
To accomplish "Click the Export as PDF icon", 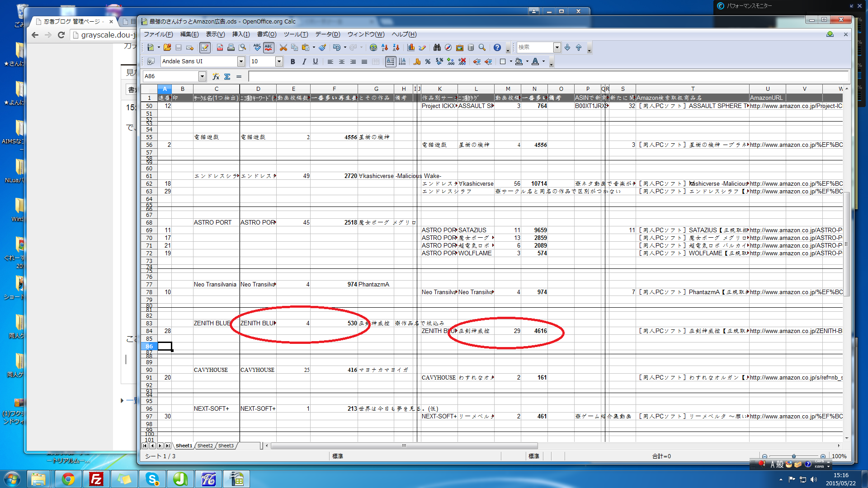I will [x=220, y=47].
